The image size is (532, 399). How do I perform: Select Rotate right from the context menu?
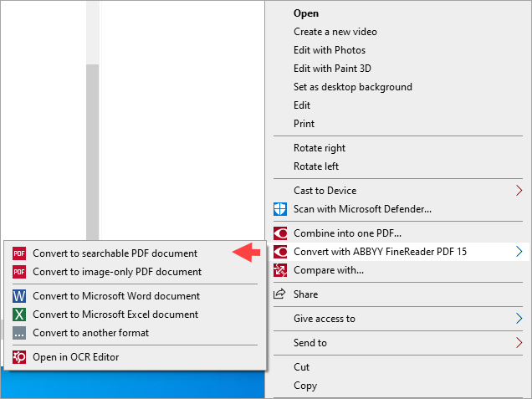coord(320,148)
